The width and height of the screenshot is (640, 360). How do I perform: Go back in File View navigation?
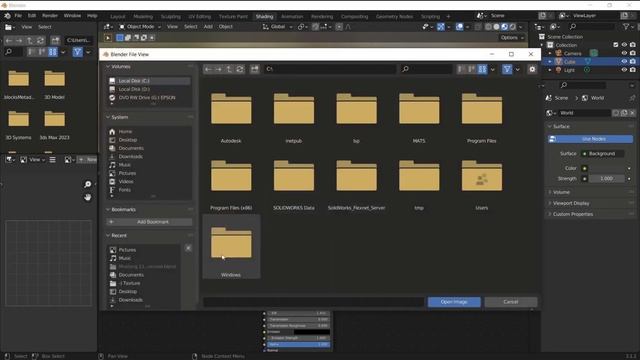click(x=208, y=69)
